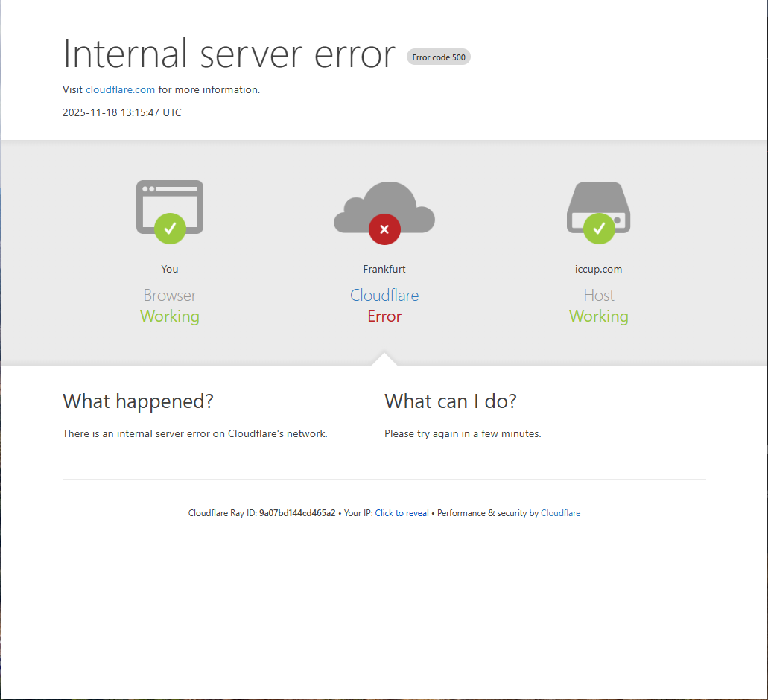Click the Frankfurt location label

(384, 269)
